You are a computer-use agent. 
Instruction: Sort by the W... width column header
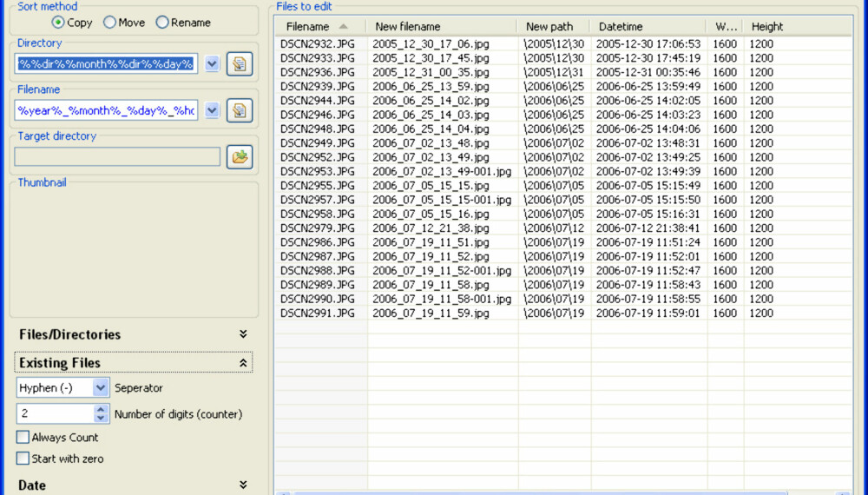click(x=724, y=27)
